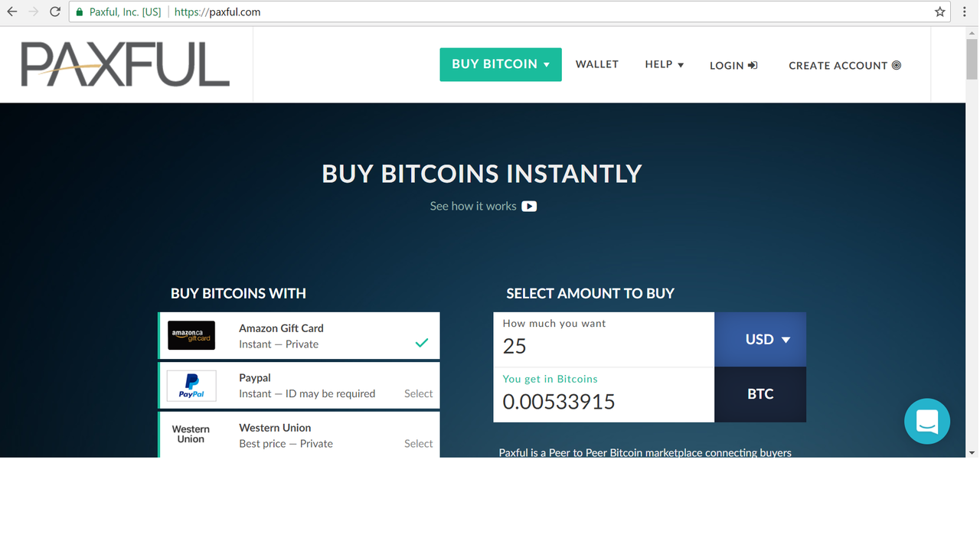Open the WALLET page

(x=597, y=64)
